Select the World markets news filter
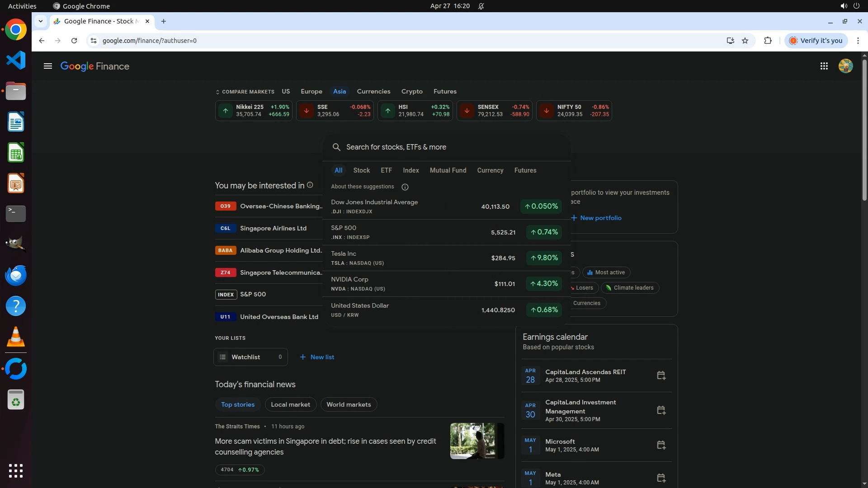Viewport: 868px width, 488px height. [x=349, y=404]
